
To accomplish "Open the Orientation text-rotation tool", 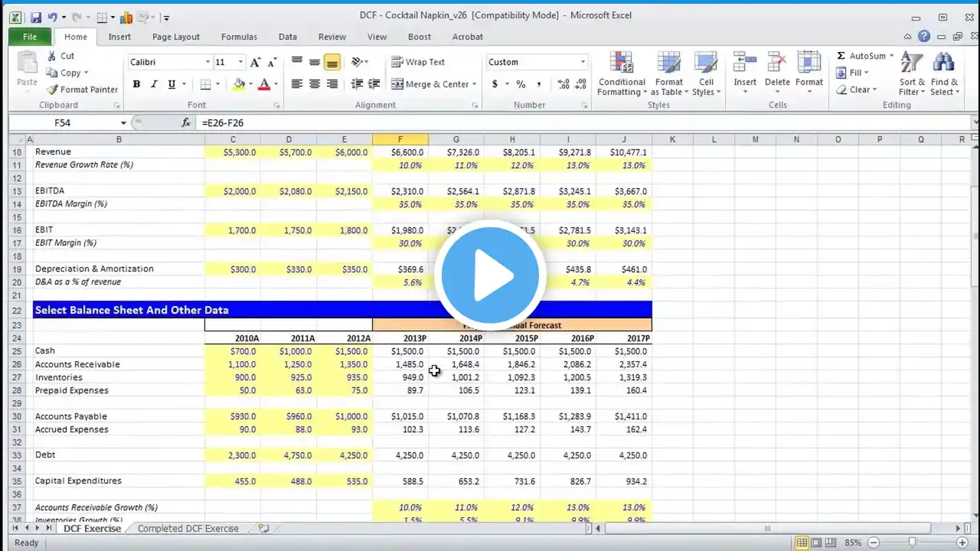I will [357, 62].
